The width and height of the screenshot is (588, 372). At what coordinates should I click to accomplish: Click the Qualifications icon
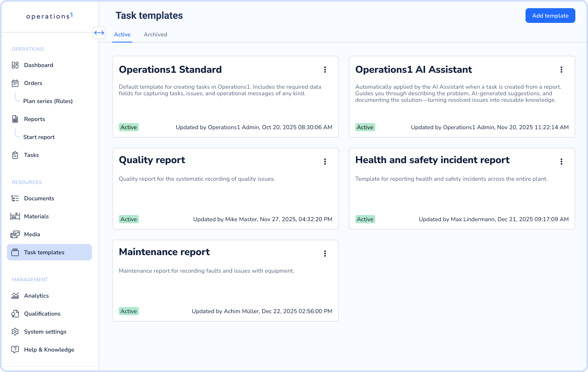[15, 314]
